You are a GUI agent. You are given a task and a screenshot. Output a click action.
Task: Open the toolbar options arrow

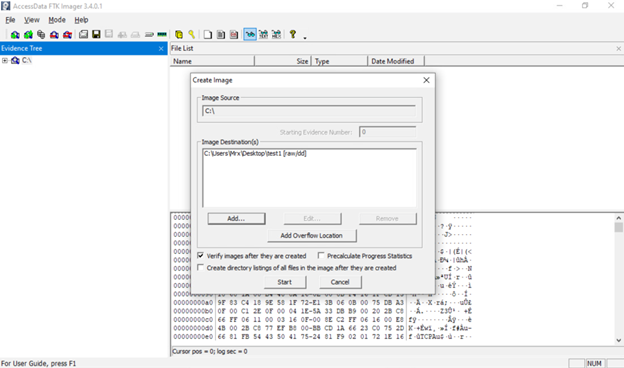(305, 38)
